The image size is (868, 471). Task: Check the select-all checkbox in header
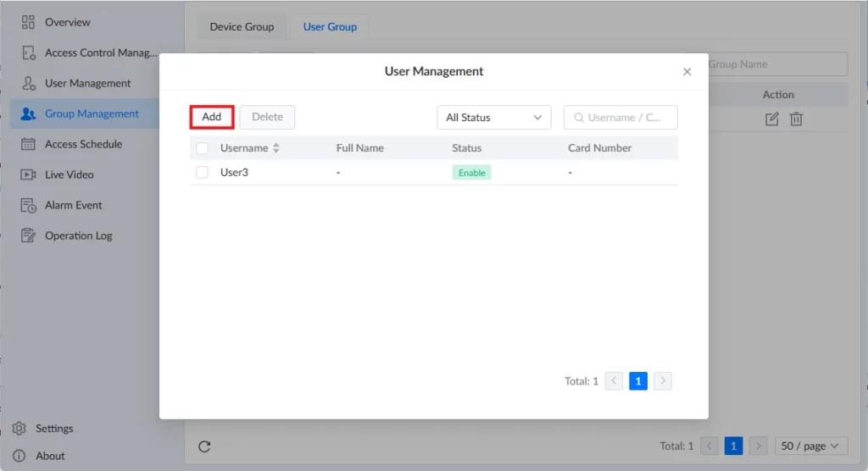(202, 148)
